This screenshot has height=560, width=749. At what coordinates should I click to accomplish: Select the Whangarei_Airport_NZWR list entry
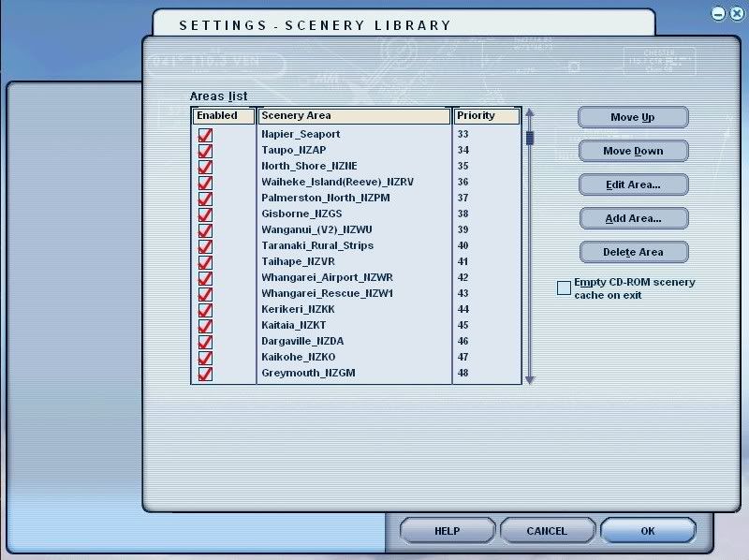click(327, 277)
